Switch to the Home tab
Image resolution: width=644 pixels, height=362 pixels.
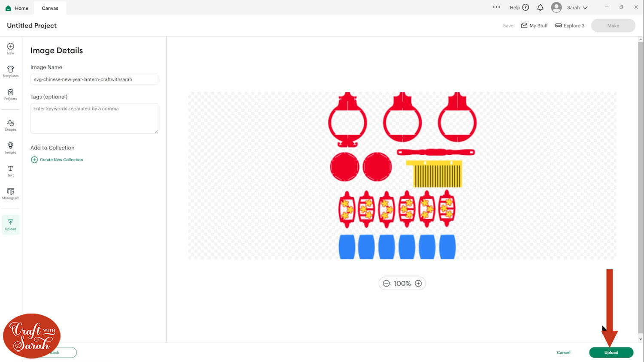click(17, 8)
